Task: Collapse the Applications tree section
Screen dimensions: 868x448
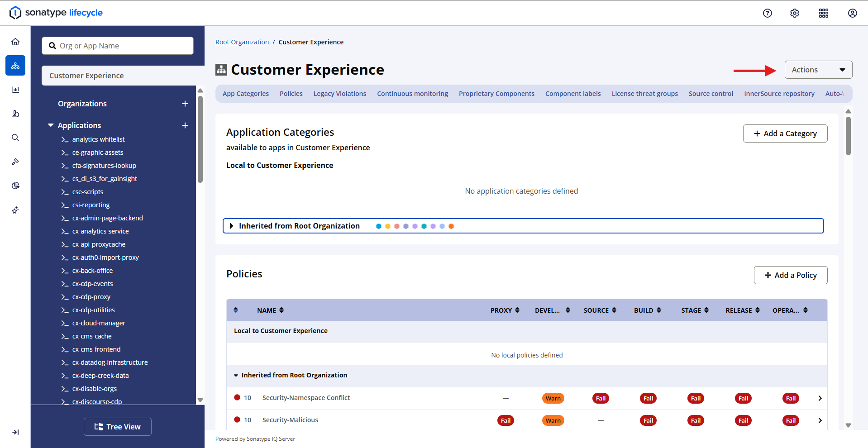Action: click(51, 125)
